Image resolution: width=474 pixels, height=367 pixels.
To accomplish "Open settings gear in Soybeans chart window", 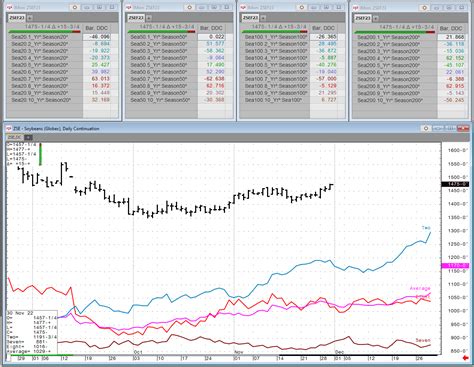I will pos(426,128).
